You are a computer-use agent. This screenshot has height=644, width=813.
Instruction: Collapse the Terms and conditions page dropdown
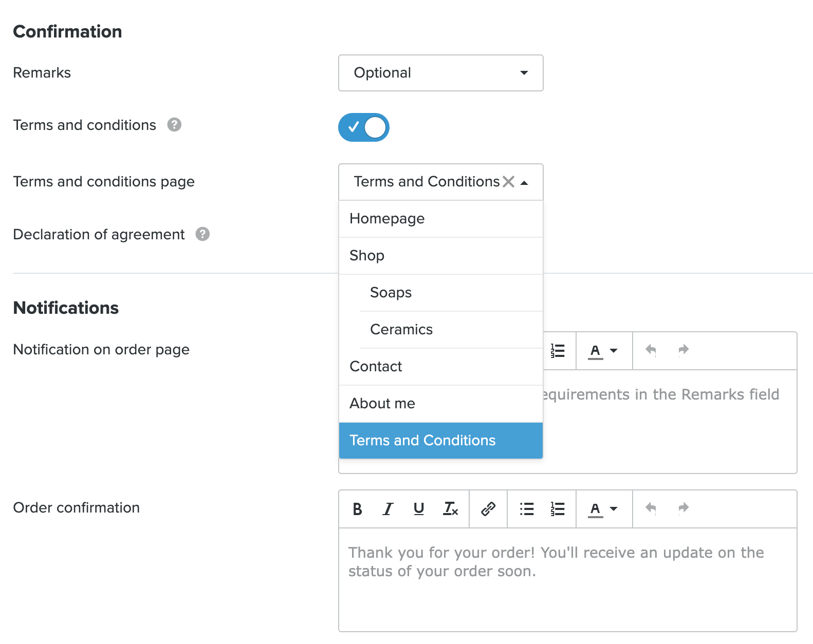[524, 182]
